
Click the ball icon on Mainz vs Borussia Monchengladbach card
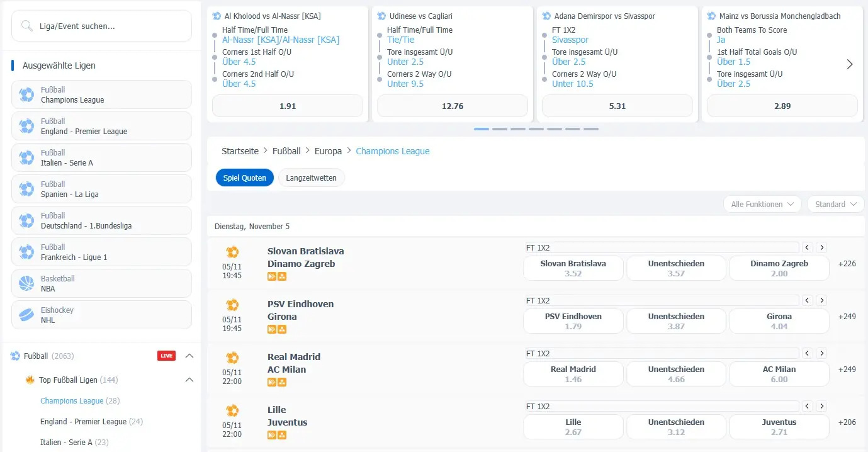[712, 16]
